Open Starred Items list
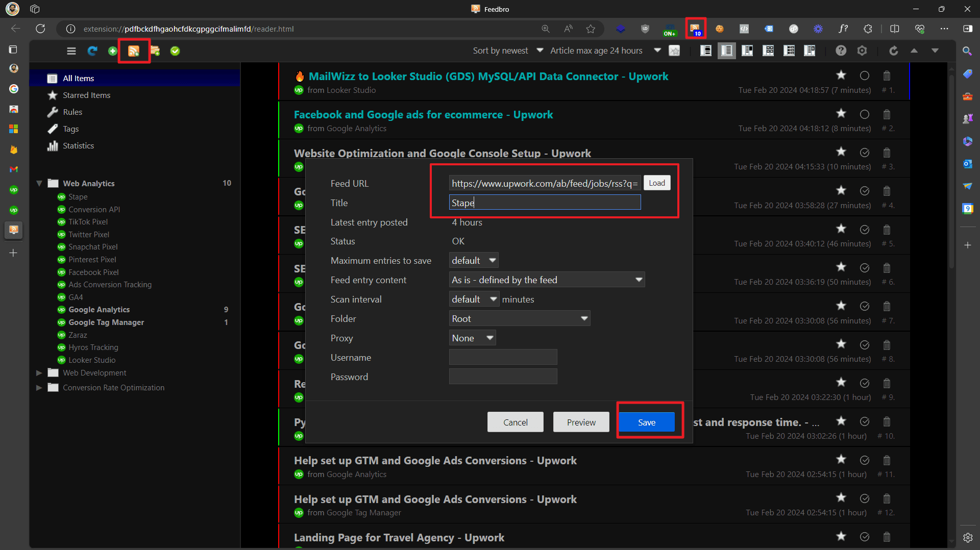The width and height of the screenshot is (980, 550). [x=86, y=95]
